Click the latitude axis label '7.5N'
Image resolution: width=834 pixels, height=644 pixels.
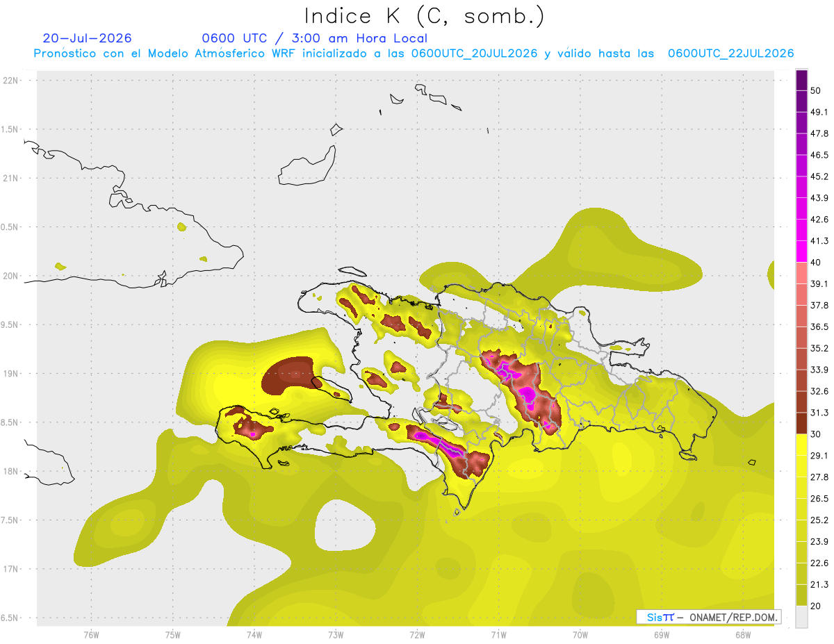10,520
